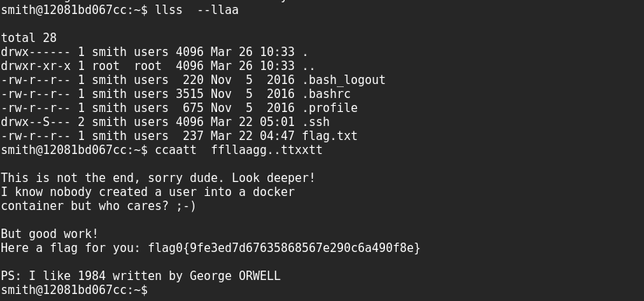This screenshot has height=301, width=644.
Task: Click the final empty shell prompt
Action: coord(74,289)
